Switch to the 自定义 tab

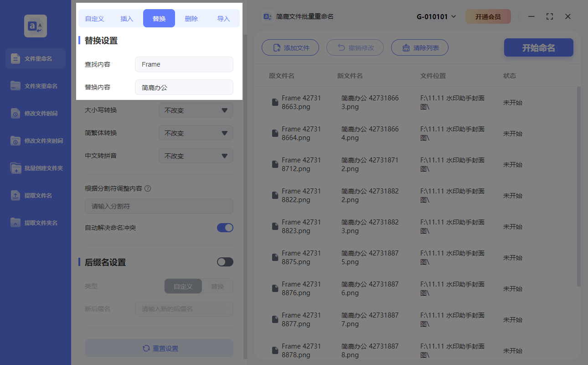tap(95, 19)
